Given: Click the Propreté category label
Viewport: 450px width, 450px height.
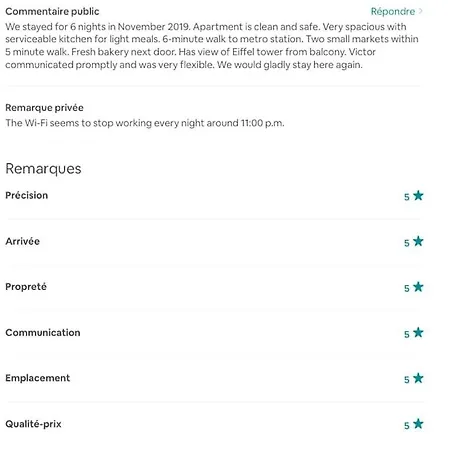Looking at the screenshot, I should point(26,287).
